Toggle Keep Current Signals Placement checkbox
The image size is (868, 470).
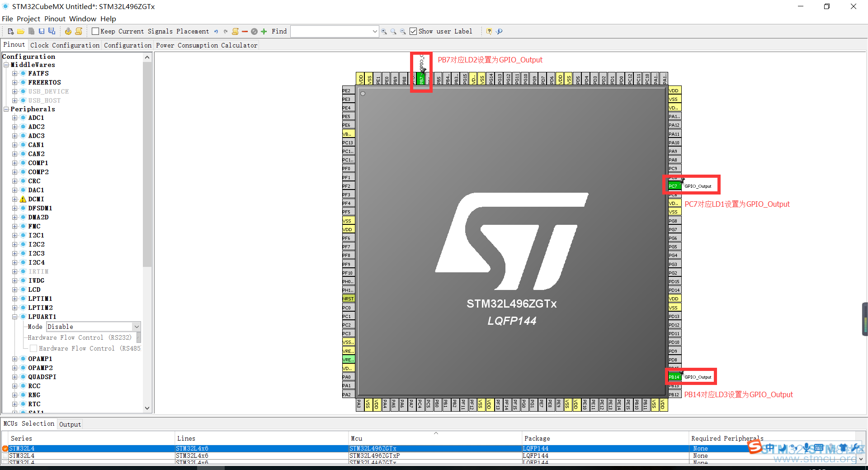[x=95, y=31]
